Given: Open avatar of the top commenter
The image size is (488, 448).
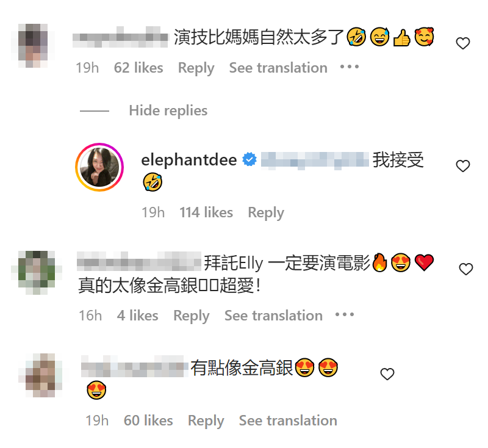Looking at the screenshot, I should tap(33, 46).
